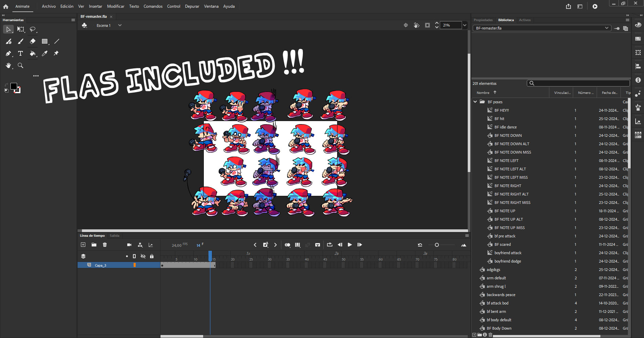Screen dimensions: 644x338
Task: Select the Eraser tool
Action: (x=33, y=41)
